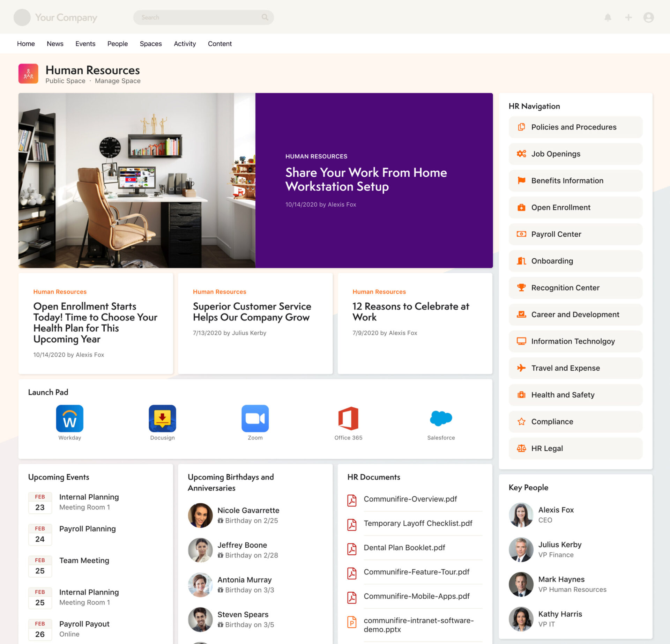Open Office 365 from the Launch Pad
This screenshot has height=644, width=670.
tap(348, 419)
